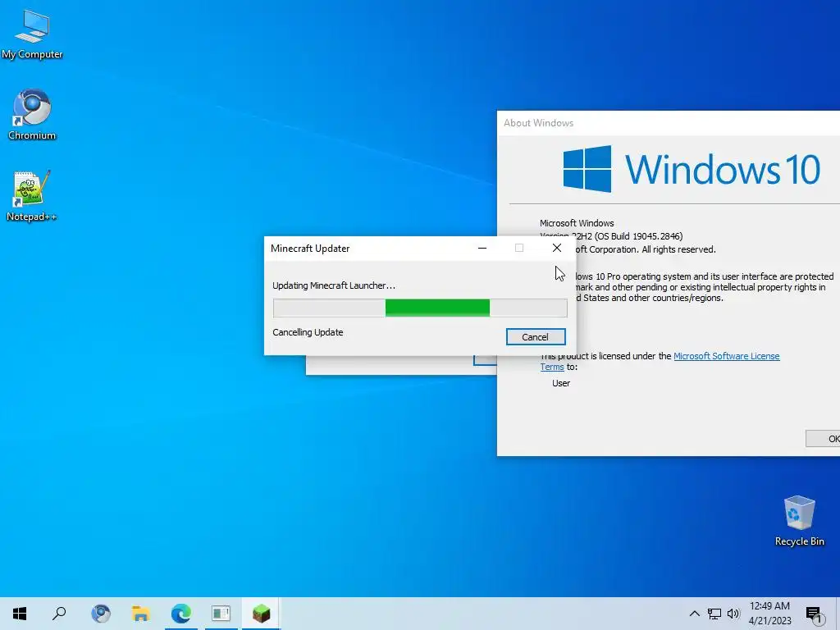Image resolution: width=840 pixels, height=630 pixels.
Task: Click the 'Terms' link in About Windows
Action: click(x=552, y=367)
